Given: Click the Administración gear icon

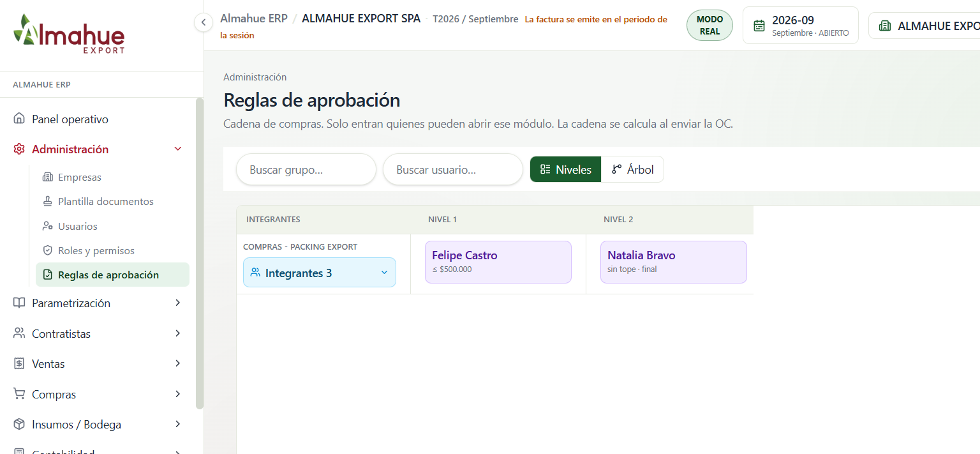Looking at the screenshot, I should [x=19, y=149].
